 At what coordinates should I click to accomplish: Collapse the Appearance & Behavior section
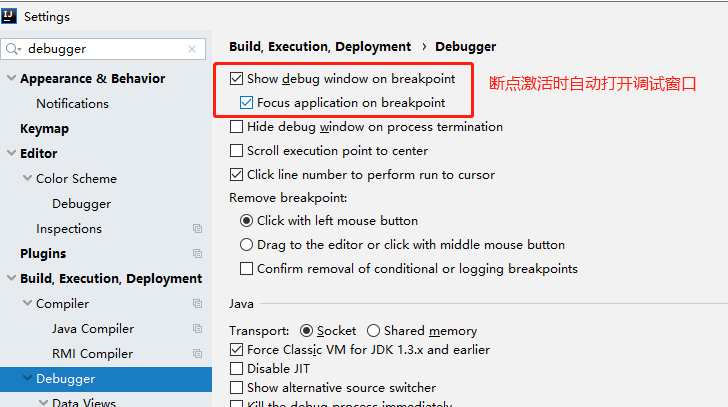point(11,79)
